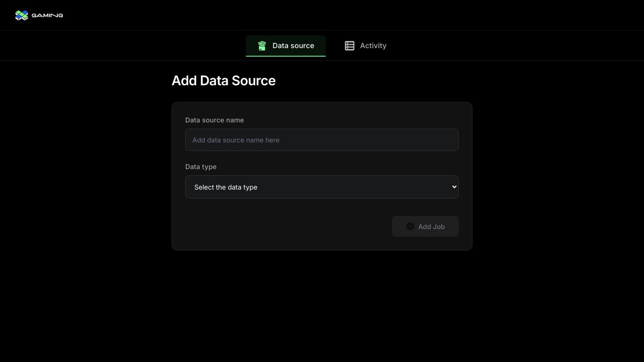Click the plus icon on Add Job
The width and height of the screenshot is (644, 362).
click(x=410, y=226)
